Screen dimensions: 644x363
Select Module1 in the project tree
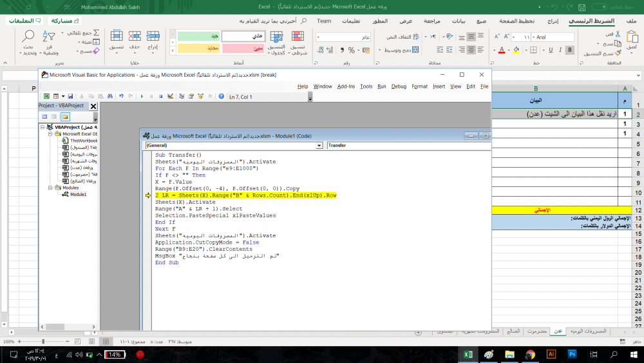point(78,194)
